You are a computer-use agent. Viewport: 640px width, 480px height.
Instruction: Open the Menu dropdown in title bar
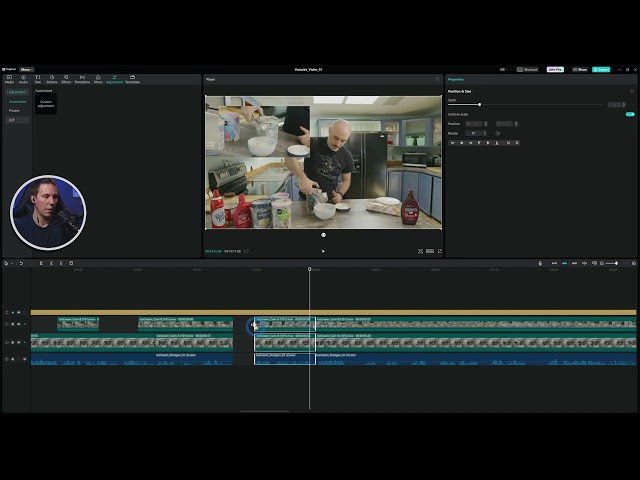pos(27,69)
